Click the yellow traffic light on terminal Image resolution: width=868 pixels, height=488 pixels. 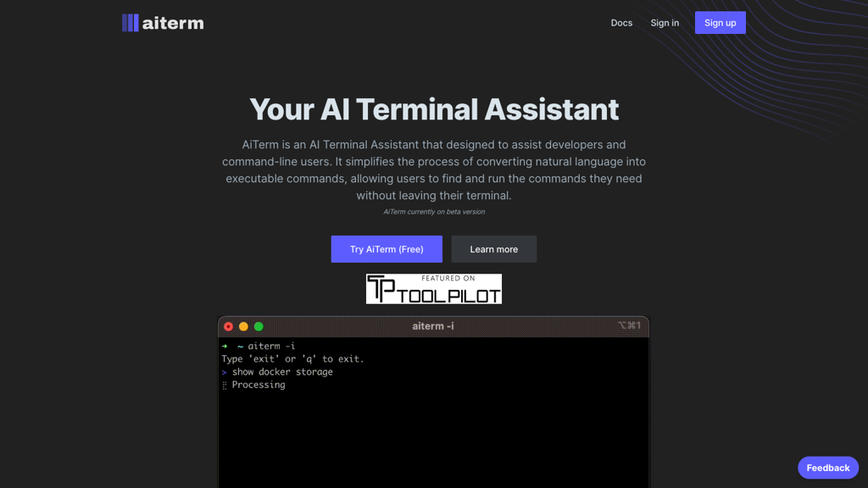coord(243,326)
